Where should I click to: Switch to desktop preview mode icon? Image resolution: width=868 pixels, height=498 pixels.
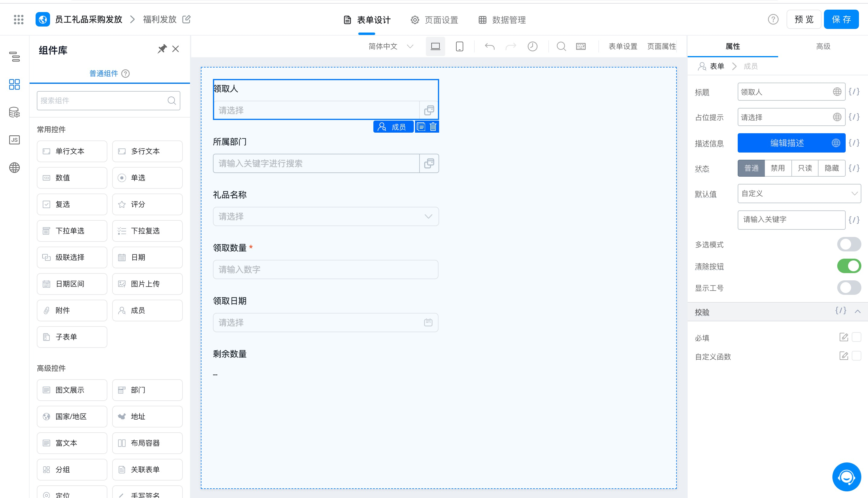pos(435,46)
